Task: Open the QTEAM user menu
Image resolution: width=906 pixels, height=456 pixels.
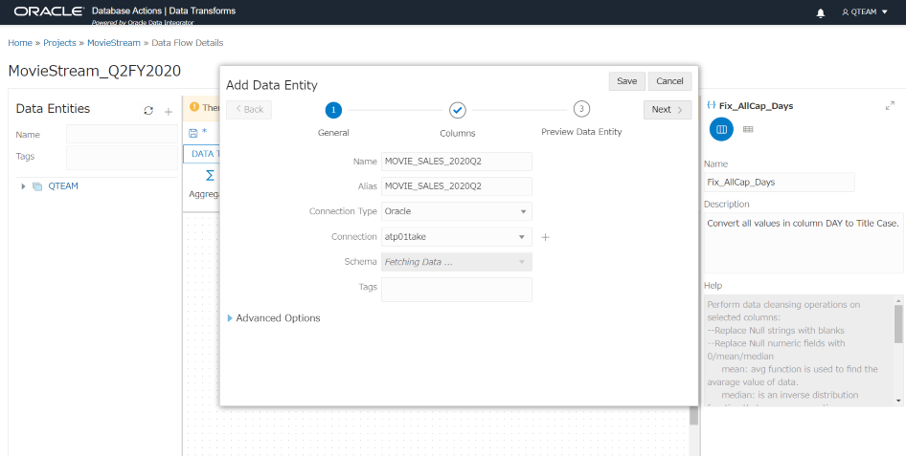Action: 865,12
